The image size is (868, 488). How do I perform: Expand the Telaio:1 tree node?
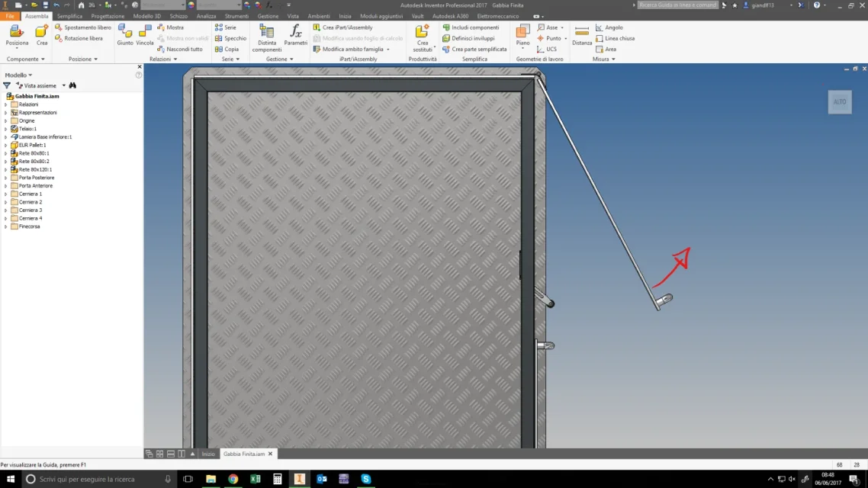point(6,129)
